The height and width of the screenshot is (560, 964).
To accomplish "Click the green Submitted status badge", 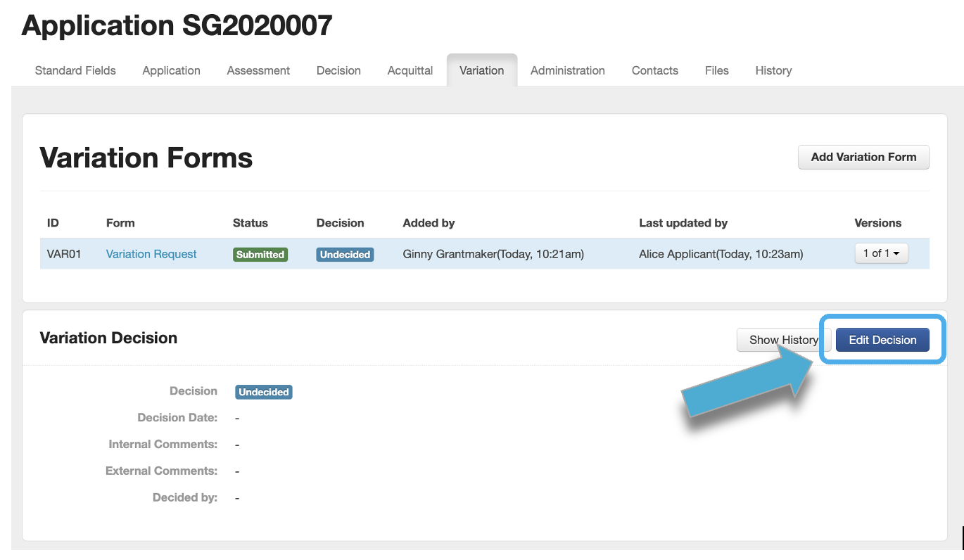I will pyautogui.click(x=260, y=255).
